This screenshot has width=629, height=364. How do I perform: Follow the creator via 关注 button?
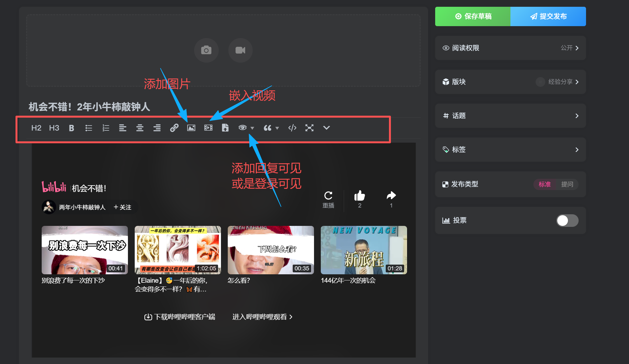pos(122,207)
